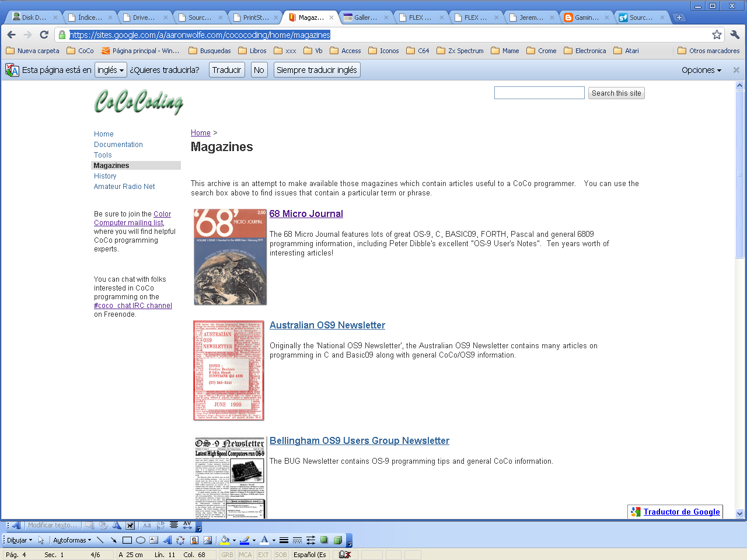This screenshot has height=560, width=747.
Task: Insert a diagram or organization chart
Action: coord(180,540)
